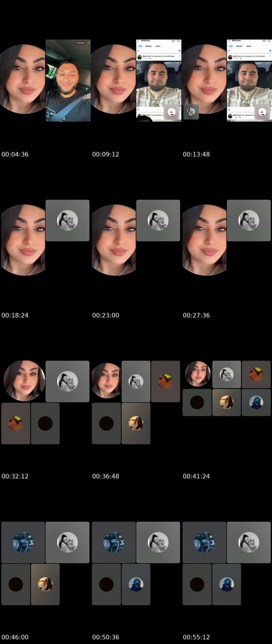The height and width of the screenshot is (644, 272).
Task: Click the flag avatar tile in the 00:13:48 frame
Action: (x=262, y=112)
